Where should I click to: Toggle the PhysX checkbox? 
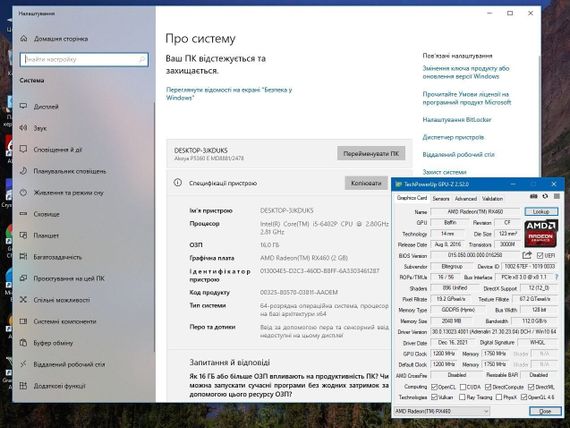tap(499, 397)
